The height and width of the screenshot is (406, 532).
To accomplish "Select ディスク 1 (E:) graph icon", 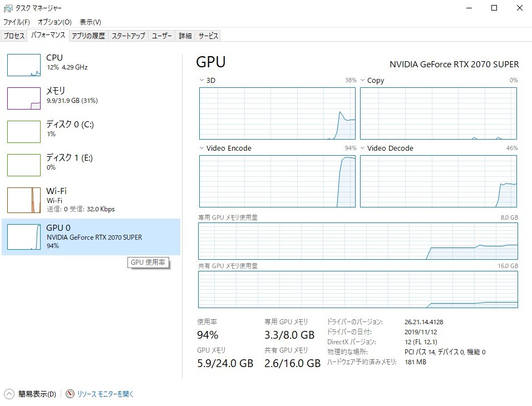I will tap(24, 165).
